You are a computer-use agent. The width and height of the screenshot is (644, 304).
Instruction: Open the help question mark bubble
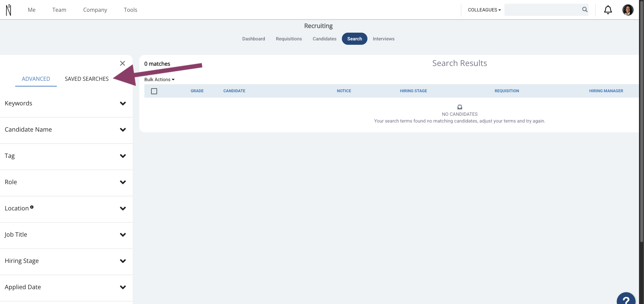(x=626, y=298)
